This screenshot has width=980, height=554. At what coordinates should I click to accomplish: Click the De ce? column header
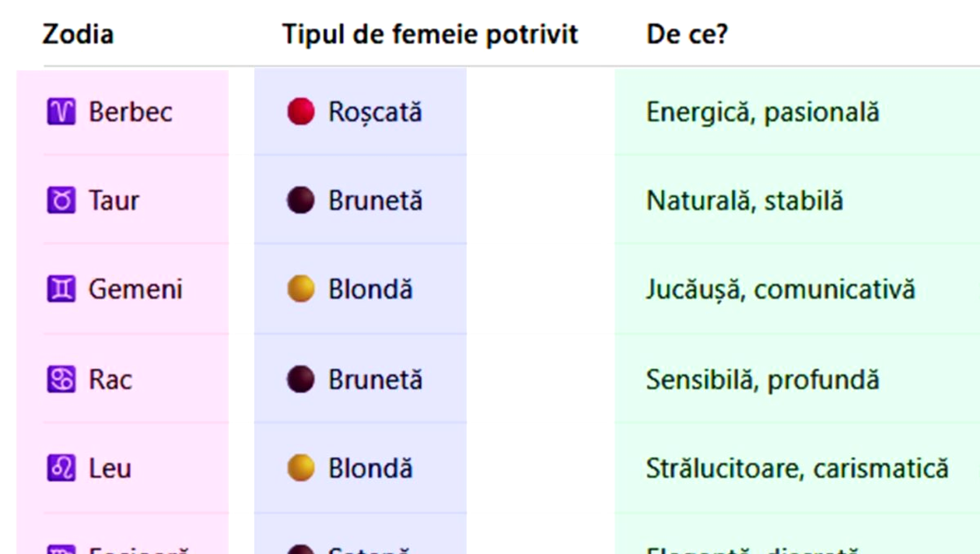tap(687, 34)
